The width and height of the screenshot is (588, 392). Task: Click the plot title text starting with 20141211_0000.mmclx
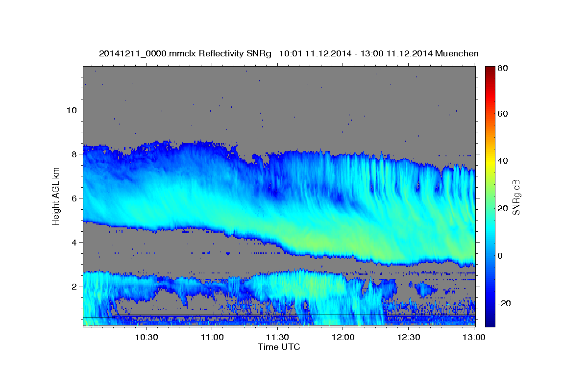289,53
